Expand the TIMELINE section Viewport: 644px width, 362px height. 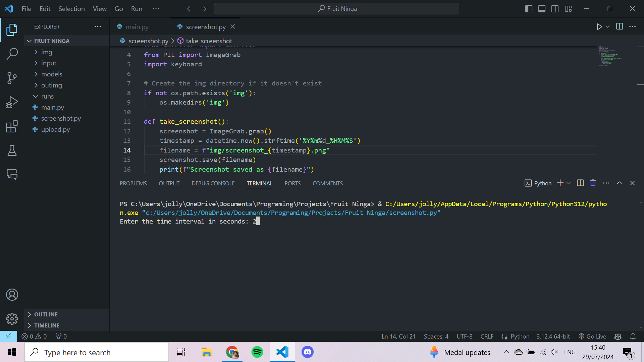[x=66, y=325]
